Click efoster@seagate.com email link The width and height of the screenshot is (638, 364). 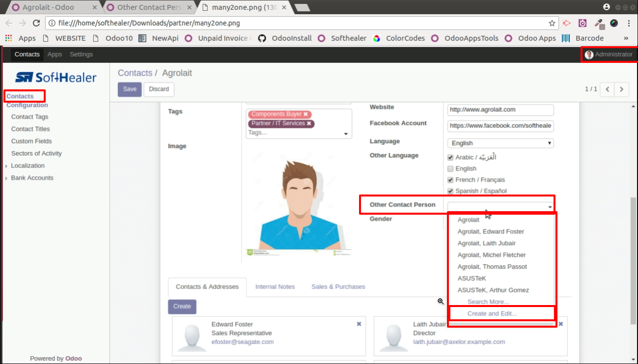(243, 342)
